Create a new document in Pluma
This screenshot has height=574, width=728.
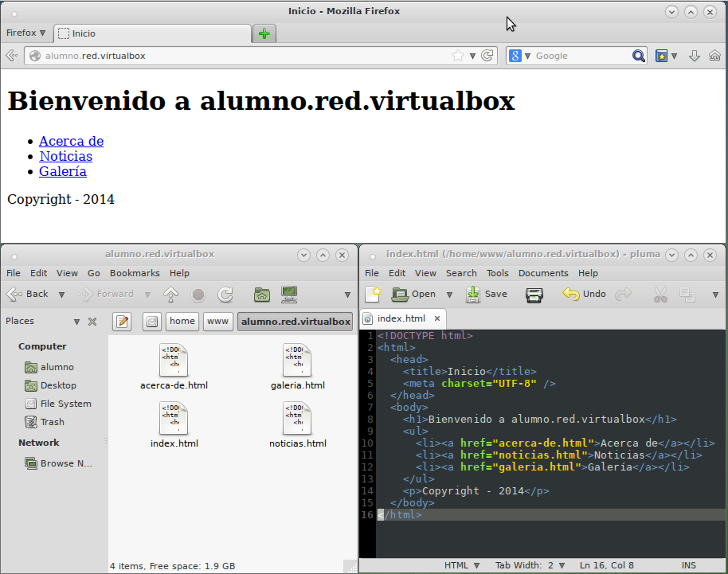click(x=373, y=294)
